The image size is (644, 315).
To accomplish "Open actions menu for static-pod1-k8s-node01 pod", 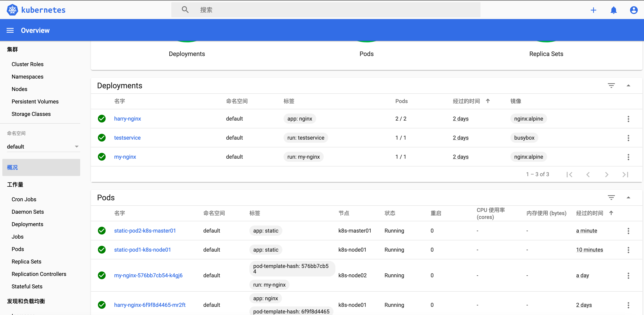I will tap(628, 250).
